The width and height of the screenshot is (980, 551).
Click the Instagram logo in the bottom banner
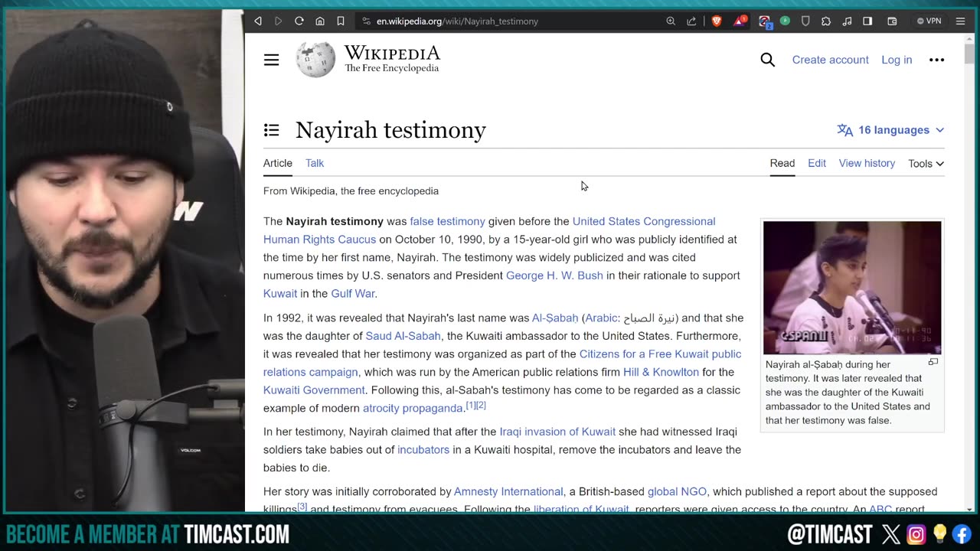[x=916, y=533]
